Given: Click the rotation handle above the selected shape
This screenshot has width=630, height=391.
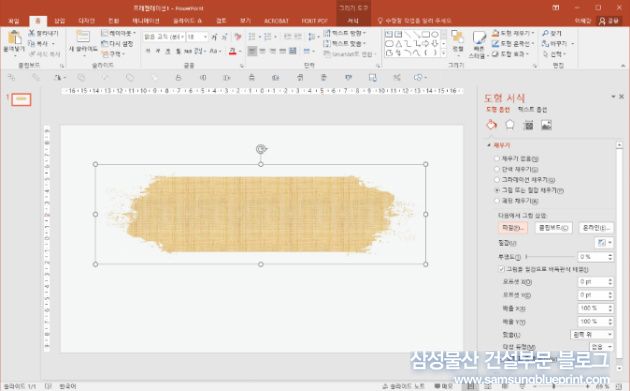Looking at the screenshot, I should click(261, 149).
